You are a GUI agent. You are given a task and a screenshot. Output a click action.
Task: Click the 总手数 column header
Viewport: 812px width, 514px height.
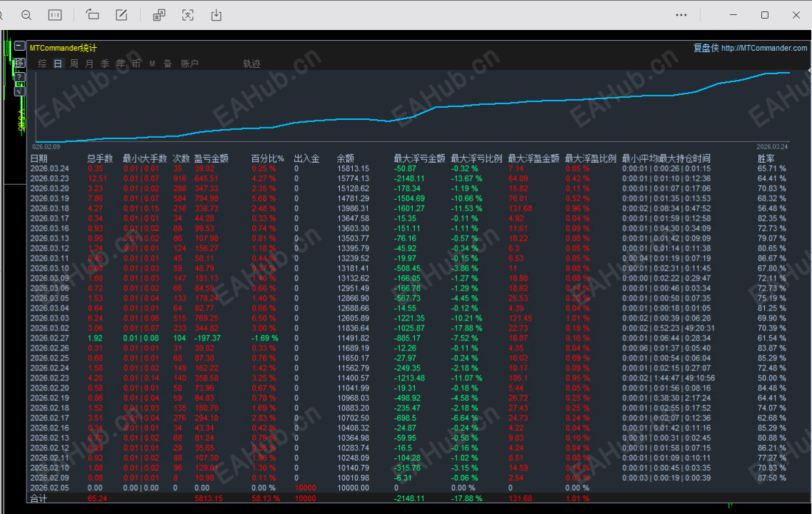tap(100, 158)
